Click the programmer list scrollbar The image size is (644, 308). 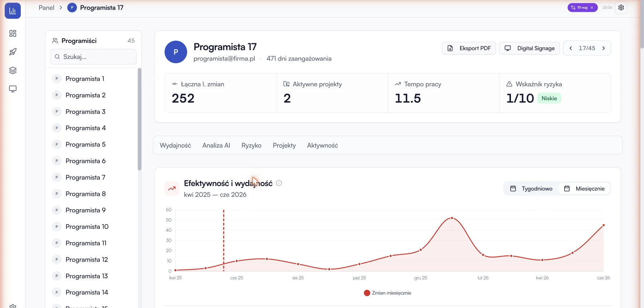click(140, 119)
